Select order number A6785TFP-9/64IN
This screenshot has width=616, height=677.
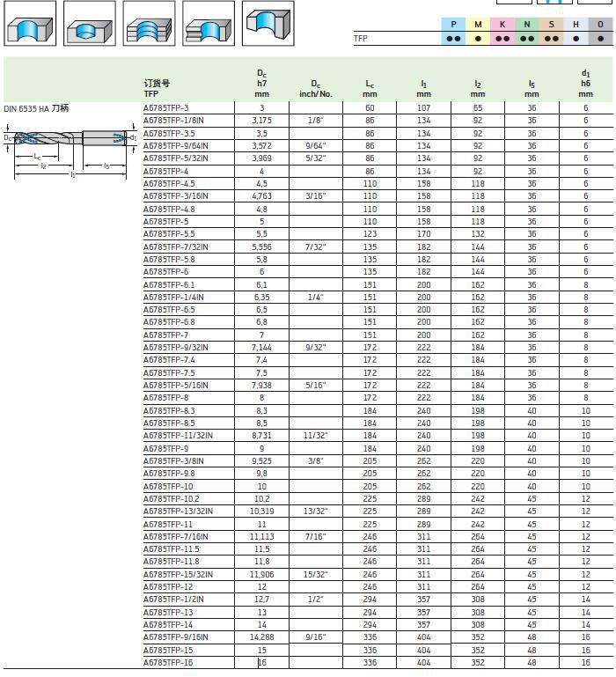click(176, 146)
